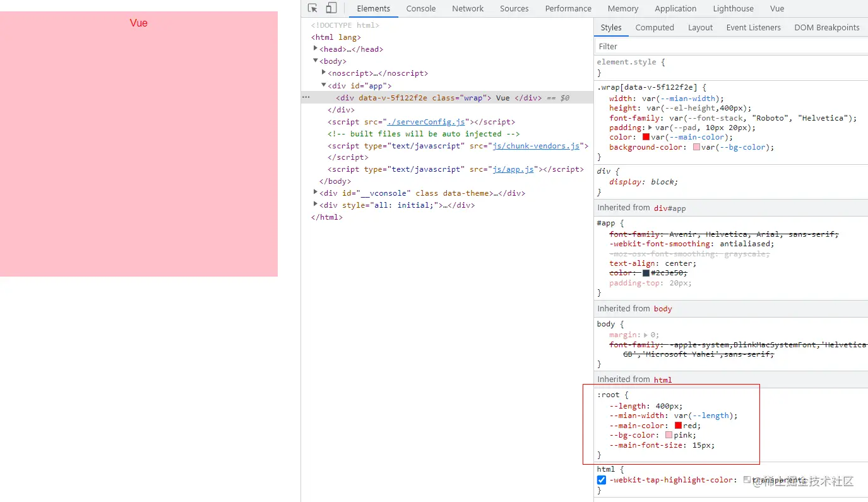
Task: Select the Elements tab
Action: click(374, 9)
